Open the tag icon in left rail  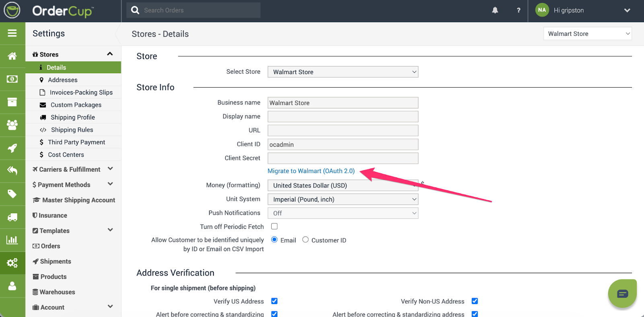[x=12, y=194]
